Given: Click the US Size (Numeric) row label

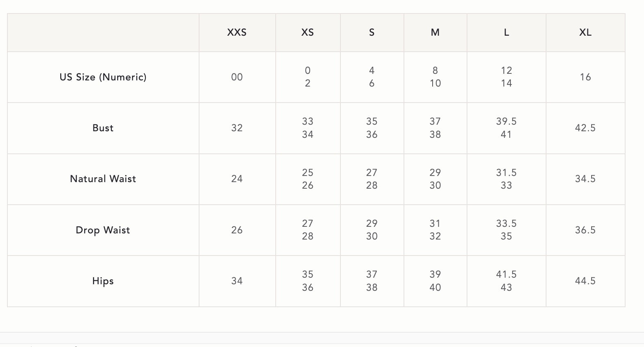Looking at the screenshot, I should click(103, 77).
